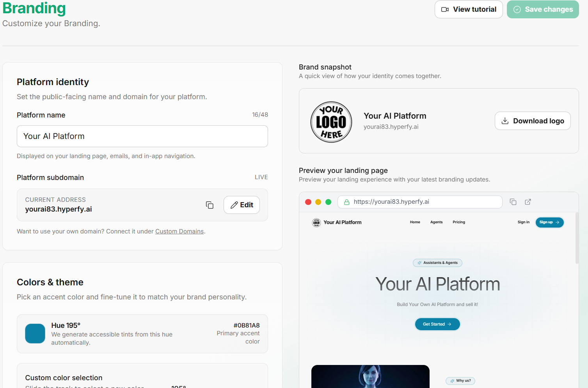Click the Assistants & Agents badge

(437, 263)
